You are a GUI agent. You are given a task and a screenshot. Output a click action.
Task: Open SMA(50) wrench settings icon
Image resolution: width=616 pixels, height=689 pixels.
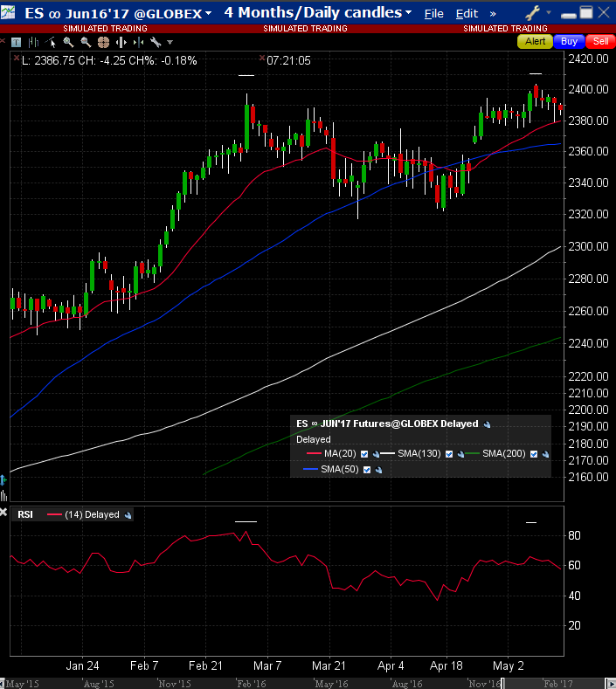[x=379, y=470]
